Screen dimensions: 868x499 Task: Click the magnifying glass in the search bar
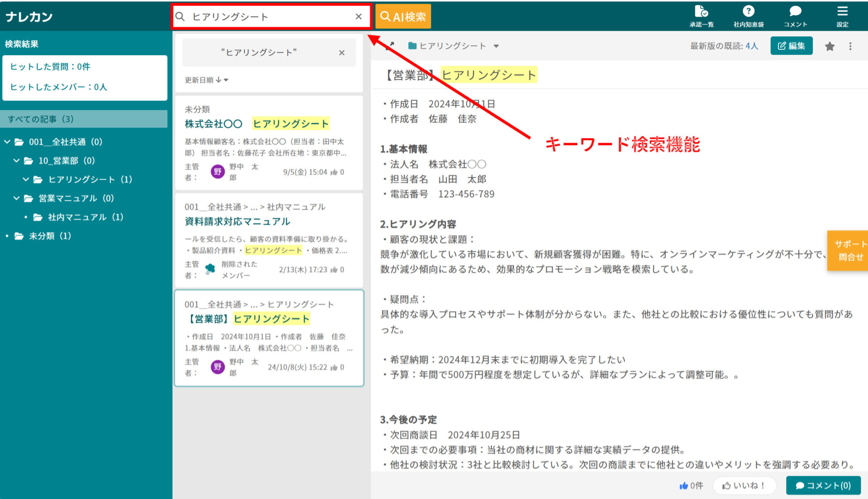click(180, 16)
